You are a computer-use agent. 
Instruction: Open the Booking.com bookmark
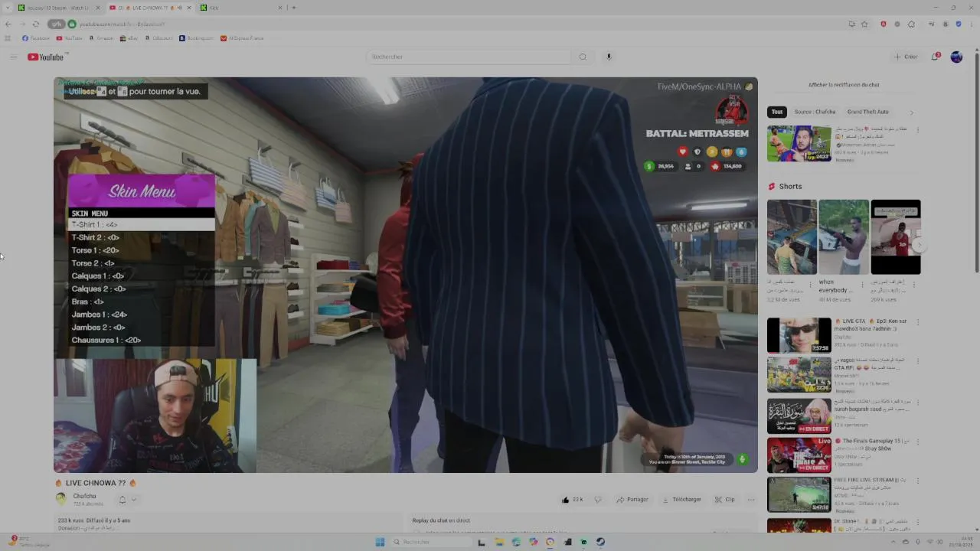[x=196, y=38]
